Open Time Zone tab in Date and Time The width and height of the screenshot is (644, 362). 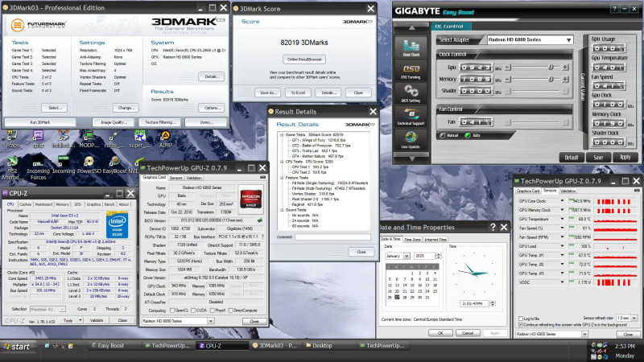tap(412, 240)
